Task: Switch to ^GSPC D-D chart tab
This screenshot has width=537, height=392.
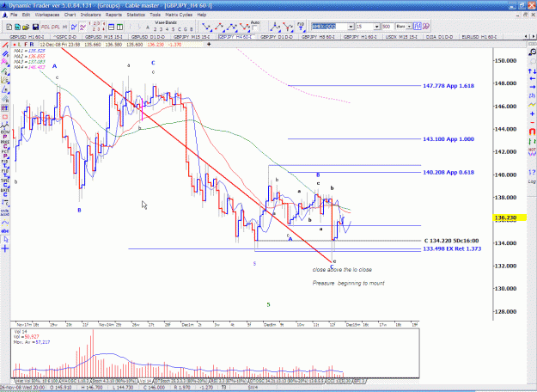Action: pos(64,37)
